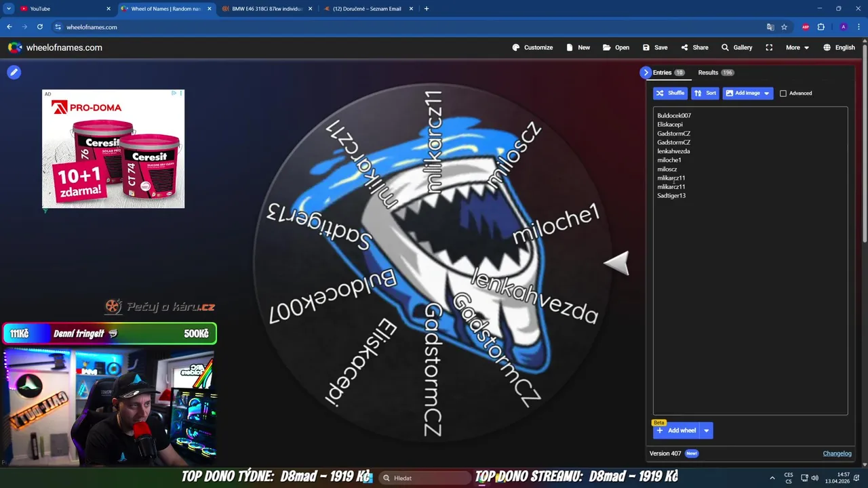Switch to the Results tab

click(715, 73)
